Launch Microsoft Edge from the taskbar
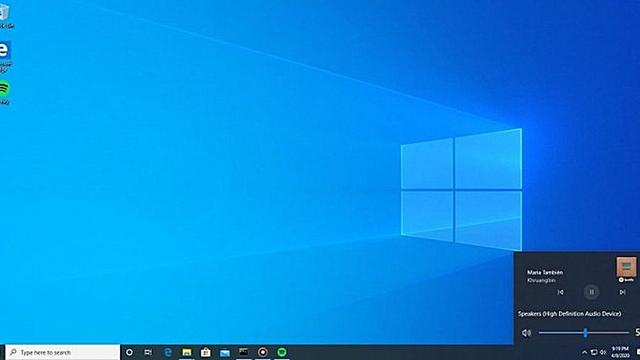This screenshot has width=640, height=360. [x=168, y=352]
